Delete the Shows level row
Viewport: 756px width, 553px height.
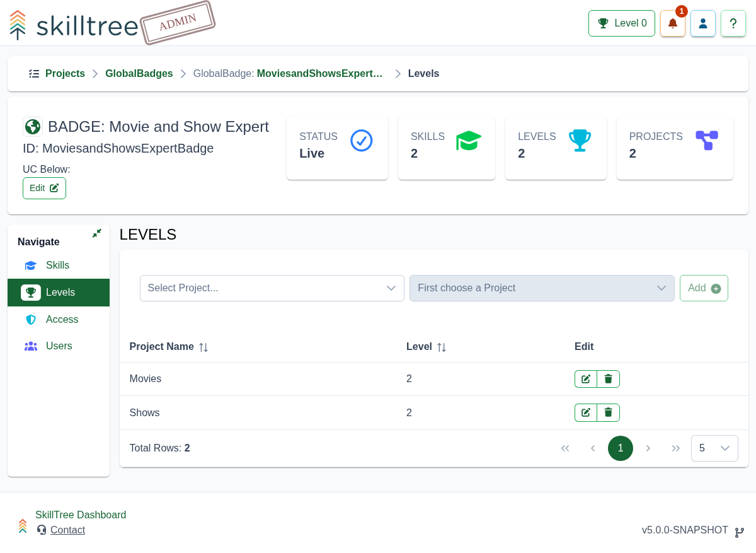tap(609, 412)
